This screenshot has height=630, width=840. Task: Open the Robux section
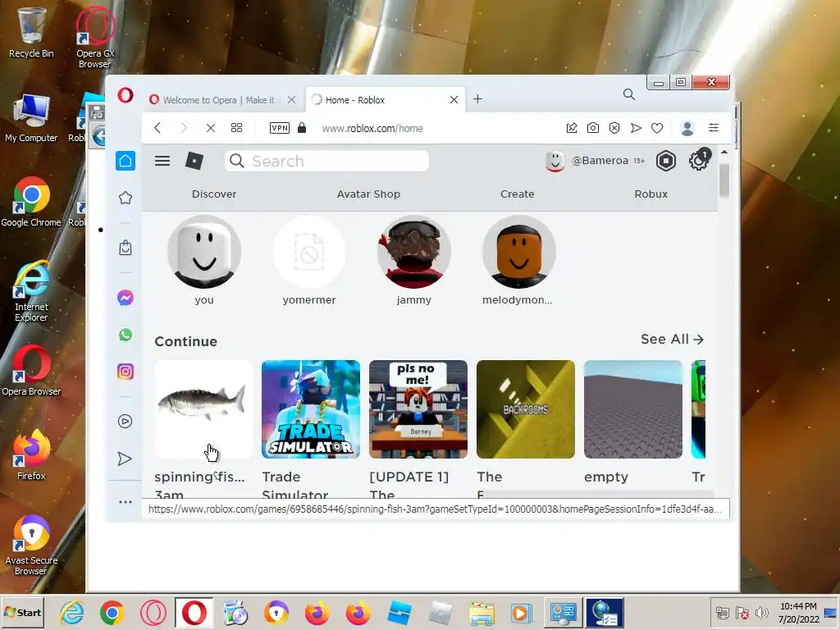pos(651,194)
